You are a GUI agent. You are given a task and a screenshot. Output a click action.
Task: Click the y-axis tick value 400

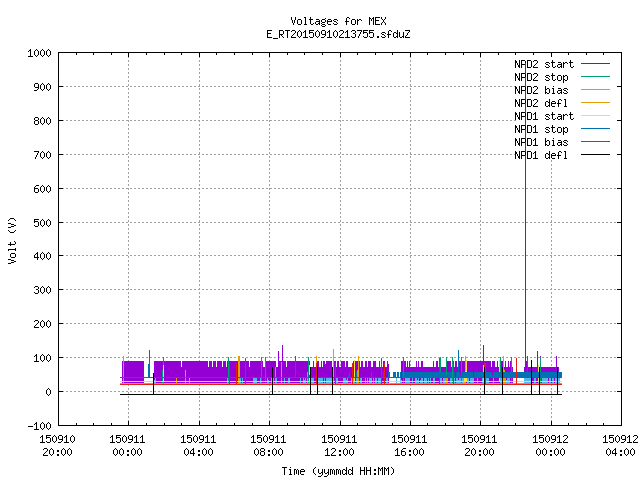point(42,256)
